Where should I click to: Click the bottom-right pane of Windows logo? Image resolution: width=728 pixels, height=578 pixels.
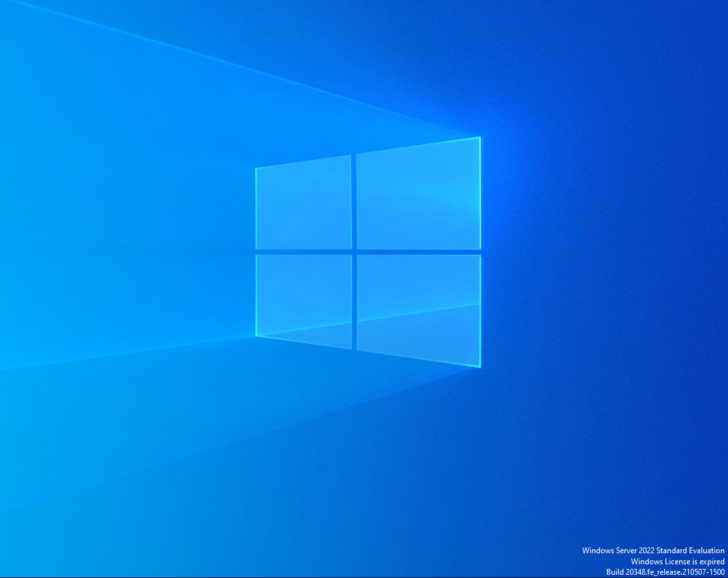(x=418, y=308)
